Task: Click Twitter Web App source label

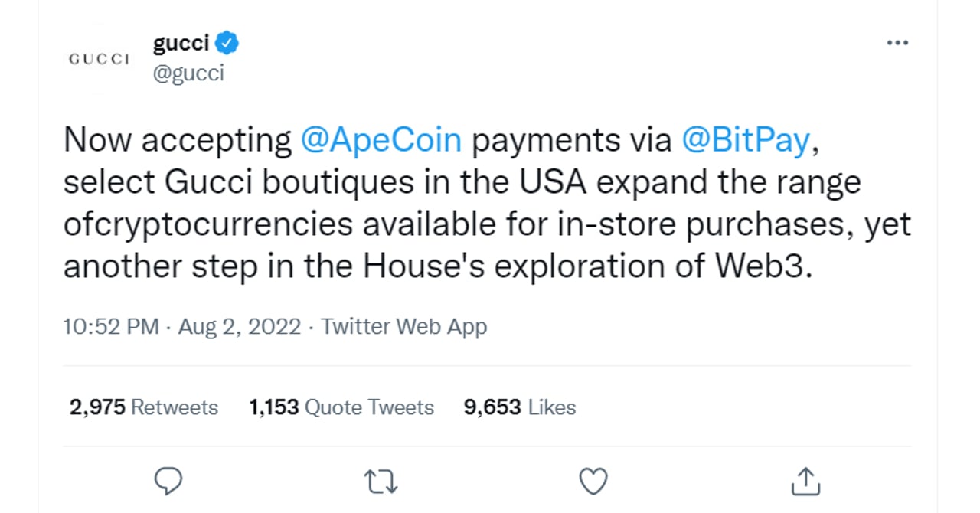Action: [405, 326]
